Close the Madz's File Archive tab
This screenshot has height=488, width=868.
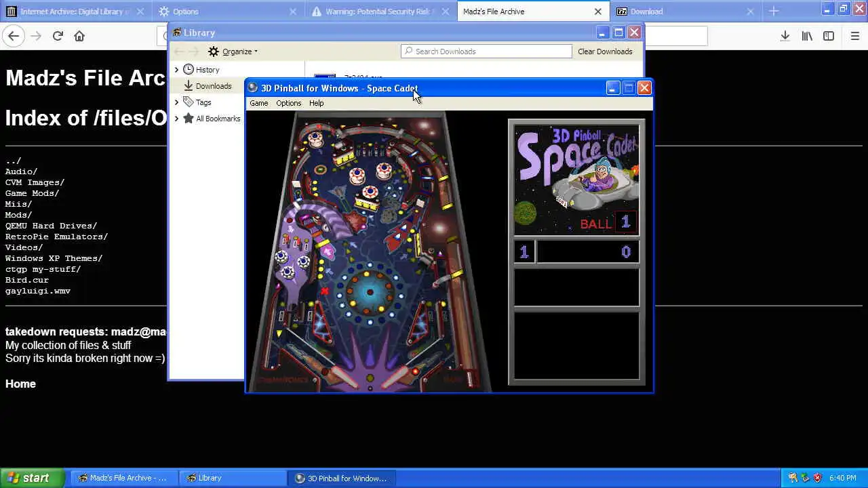598,12
